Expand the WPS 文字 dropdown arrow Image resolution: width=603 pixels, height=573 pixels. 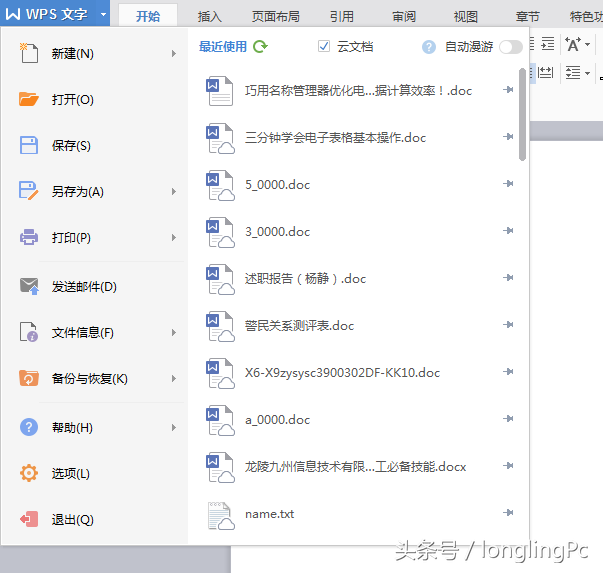103,15
